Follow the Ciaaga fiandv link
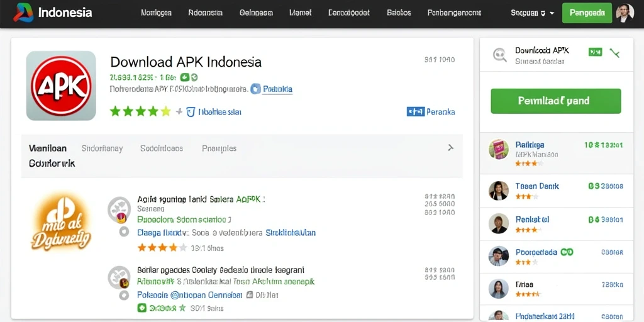 click(x=163, y=233)
